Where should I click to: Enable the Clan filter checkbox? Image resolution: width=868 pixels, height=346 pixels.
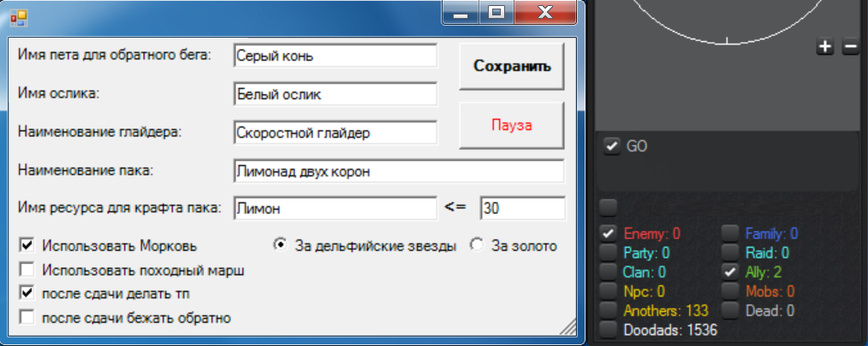tap(609, 271)
